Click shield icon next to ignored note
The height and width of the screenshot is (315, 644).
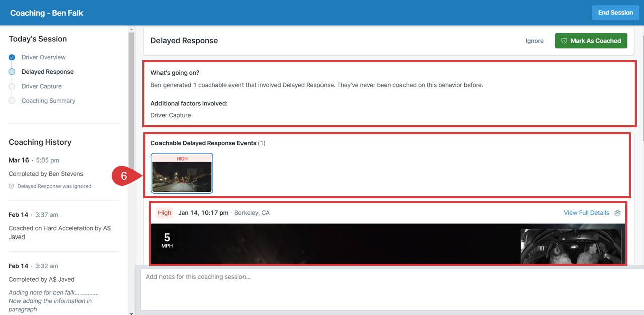click(x=11, y=186)
